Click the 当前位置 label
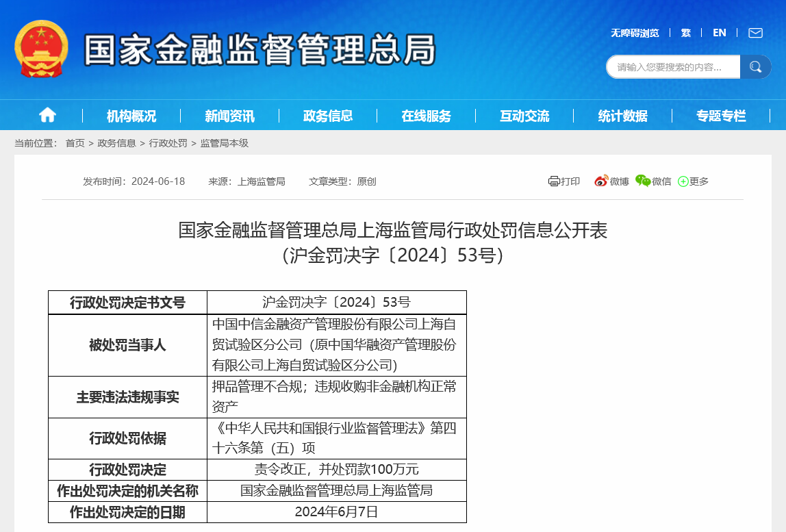This screenshot has height=532, width=786. click(36, 143)
